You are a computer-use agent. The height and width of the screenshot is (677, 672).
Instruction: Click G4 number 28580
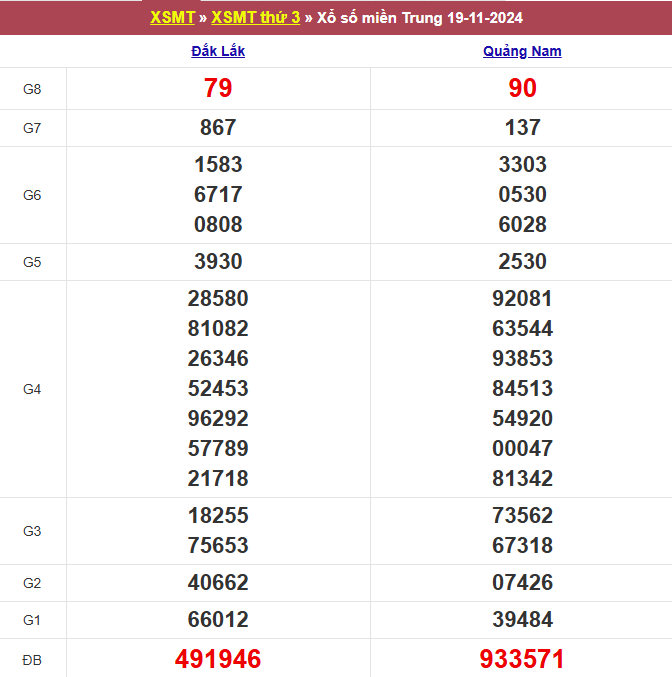[x=218, y=298]
